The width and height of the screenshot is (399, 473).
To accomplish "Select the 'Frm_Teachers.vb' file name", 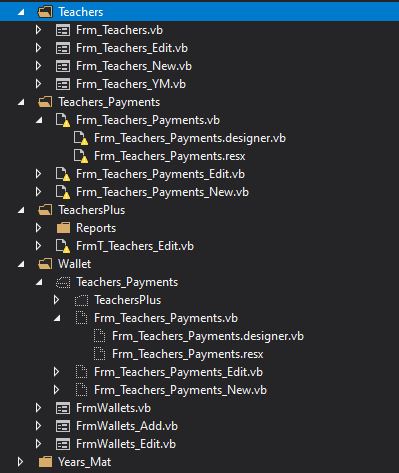I will tap(119, 30).
